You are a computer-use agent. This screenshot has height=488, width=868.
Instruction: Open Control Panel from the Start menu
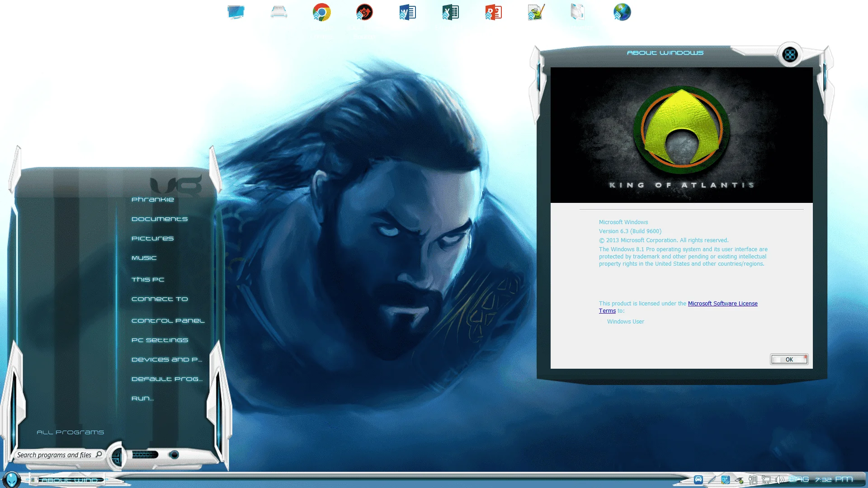pos(168,320)
